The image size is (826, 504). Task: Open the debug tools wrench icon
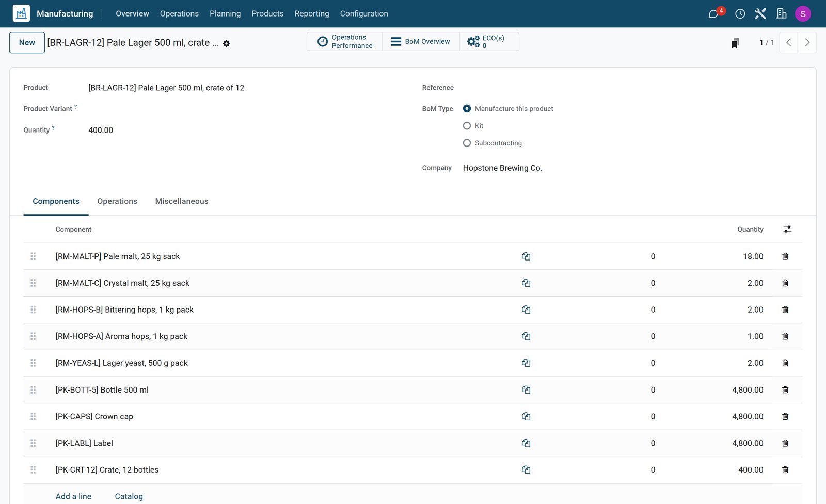(760, 14)
